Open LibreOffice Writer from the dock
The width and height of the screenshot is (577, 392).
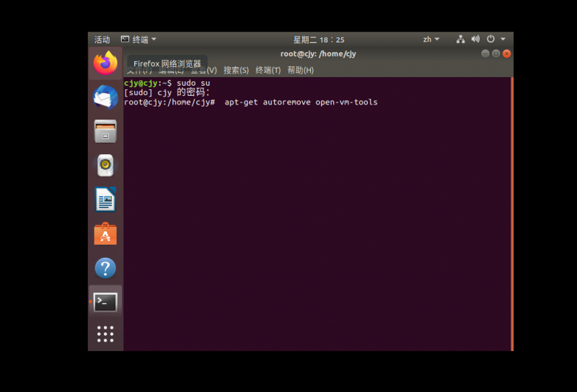[105, 200]
